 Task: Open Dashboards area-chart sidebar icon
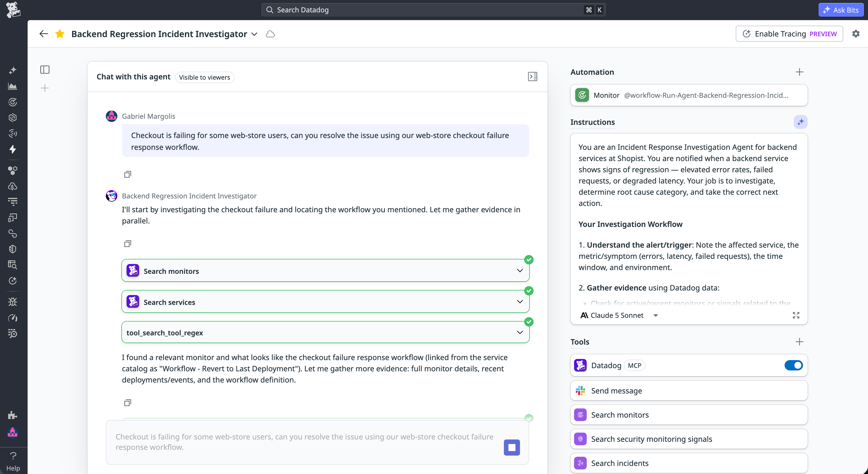click(13, 86)
